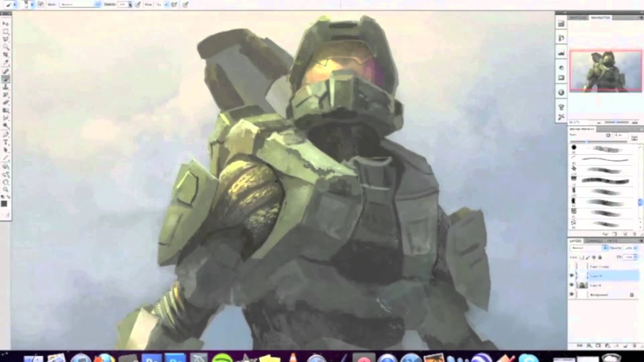Viewport: 644px width, 362px height.
Task: Select the Lasso tool
Action: click(6, 38)
